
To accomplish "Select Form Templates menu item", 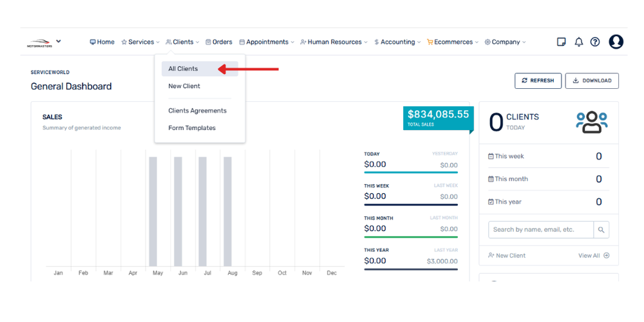I will coord(192,128).
